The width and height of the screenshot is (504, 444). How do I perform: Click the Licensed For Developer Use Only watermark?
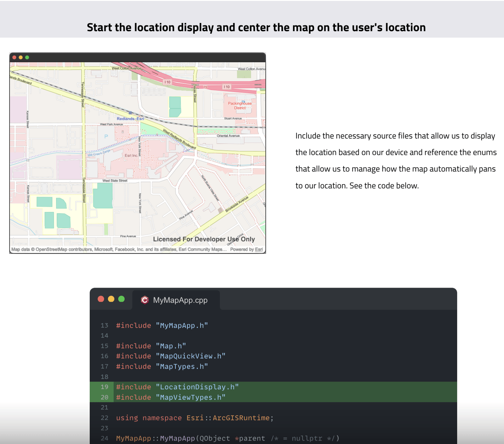pyautogui.click(x=203, y=239)
